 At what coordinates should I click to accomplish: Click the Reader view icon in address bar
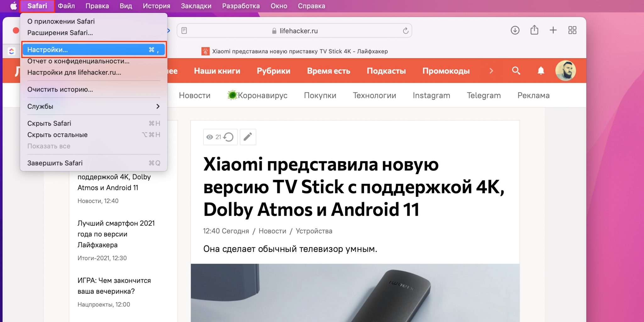pos(184,31)
